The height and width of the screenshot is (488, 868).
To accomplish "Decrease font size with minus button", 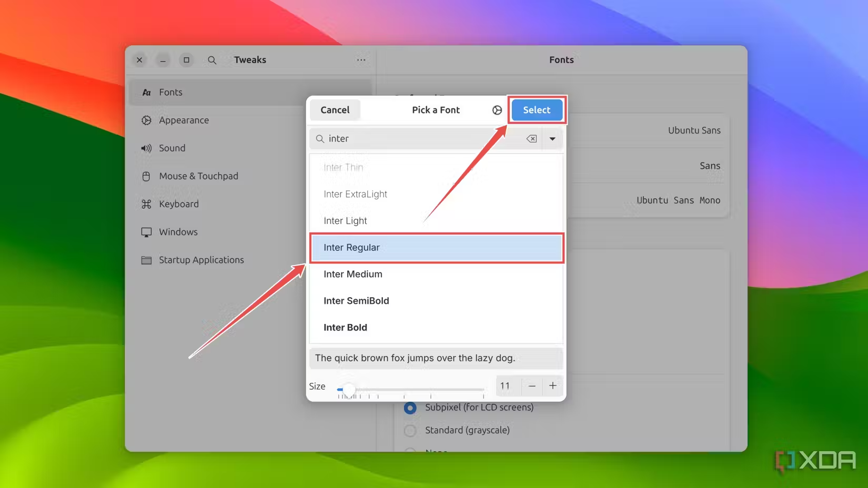I will click(532, 386).
